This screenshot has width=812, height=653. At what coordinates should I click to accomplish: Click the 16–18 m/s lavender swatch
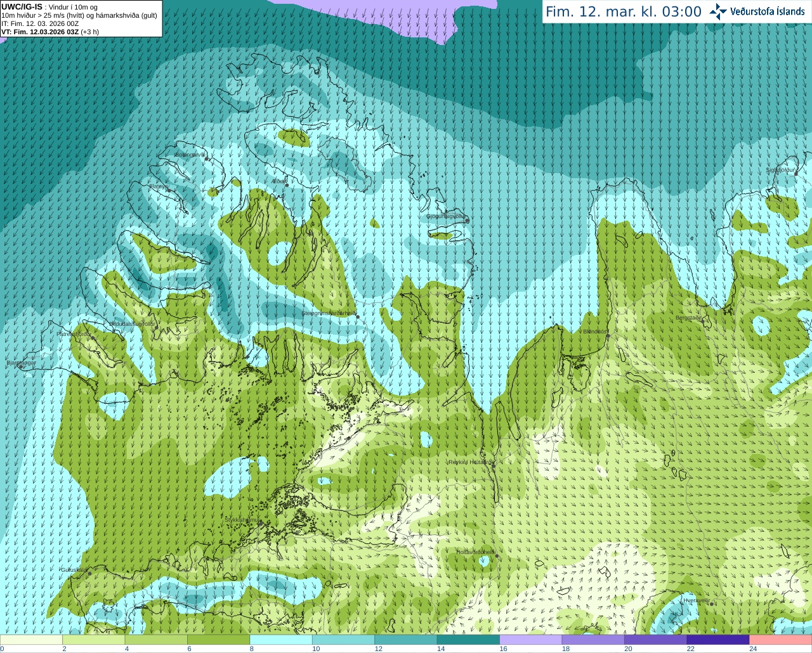point(531,639)
